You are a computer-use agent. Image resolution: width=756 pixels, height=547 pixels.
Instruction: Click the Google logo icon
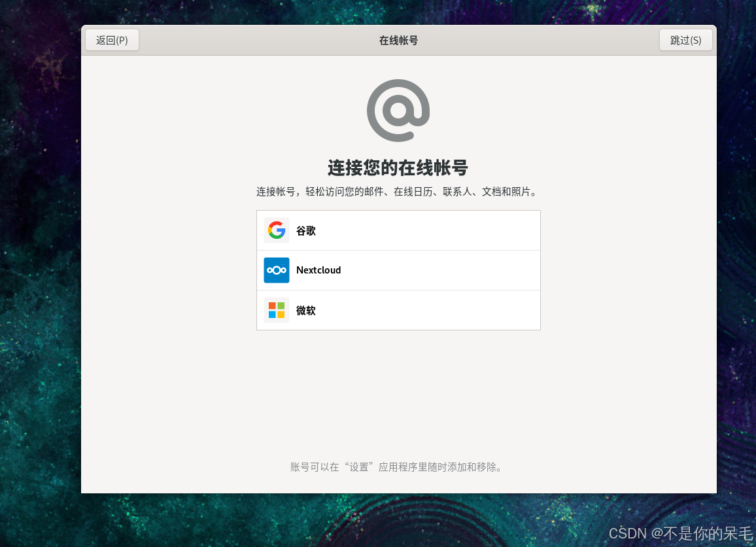point(276,230)
